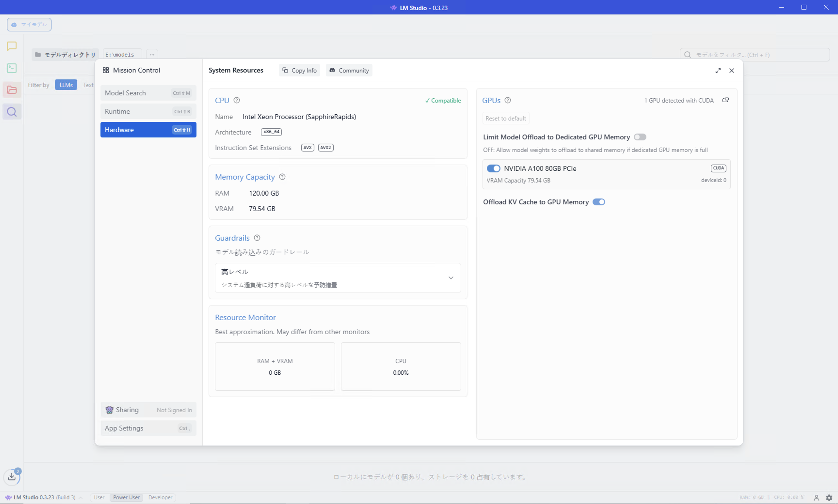Open the My Models folder sidebar icon
Image resolution: width=838 pixels, height=504 pixels.
tap(12, 90)
